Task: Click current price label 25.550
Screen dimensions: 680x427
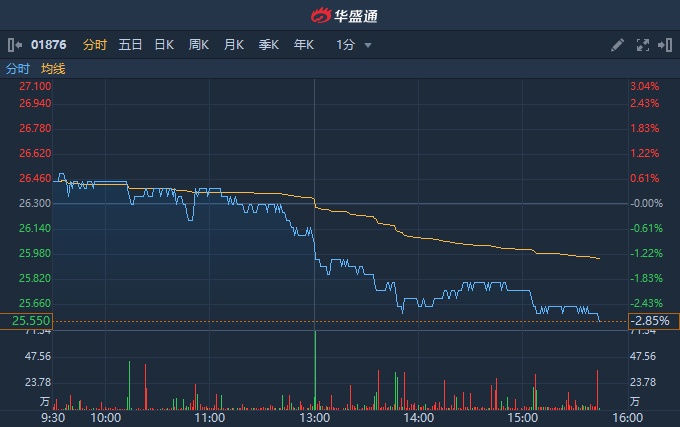Action: click(26, 321)
